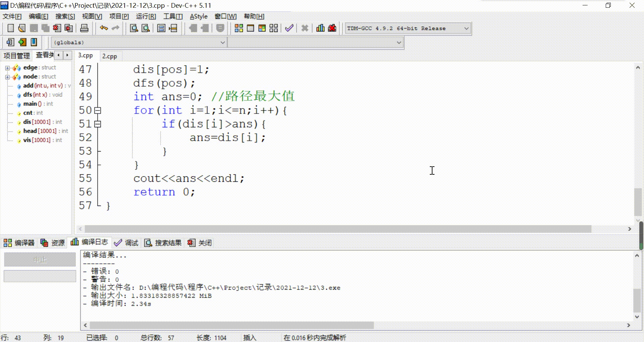Image resolution: width=644 pixels, height=342 pixels.
Task: Select dfs(int x) in class browser
Action: [x=43, y=95]
